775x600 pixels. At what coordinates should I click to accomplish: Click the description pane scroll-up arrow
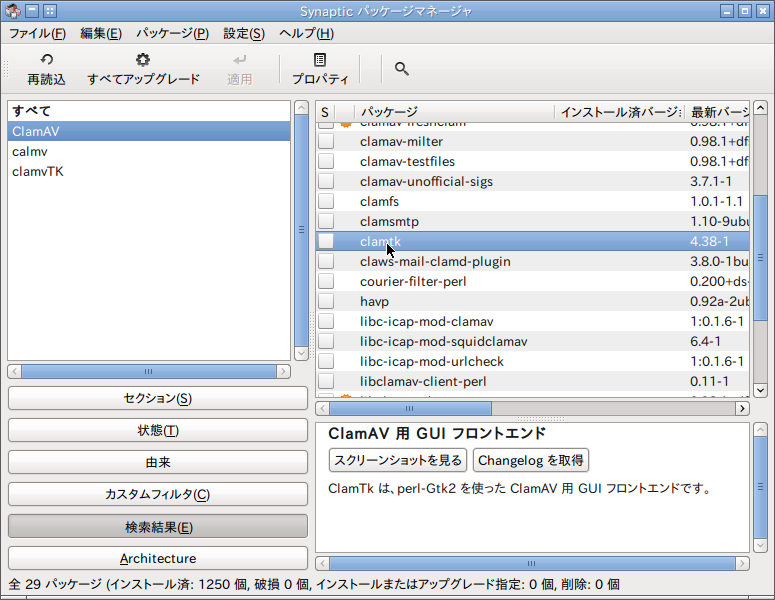760,429
